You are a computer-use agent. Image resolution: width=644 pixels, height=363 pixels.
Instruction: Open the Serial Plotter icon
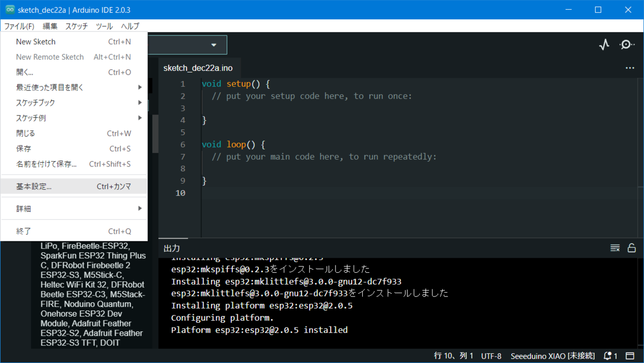[604, 45]
